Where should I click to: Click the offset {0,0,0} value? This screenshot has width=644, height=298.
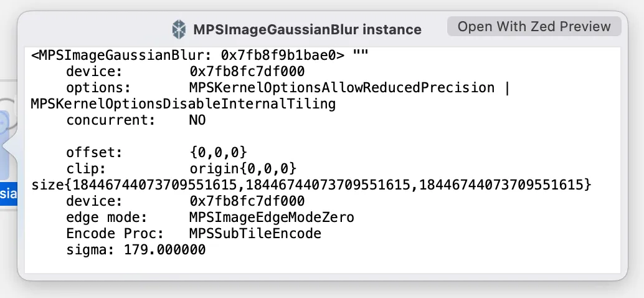point(219,152)
